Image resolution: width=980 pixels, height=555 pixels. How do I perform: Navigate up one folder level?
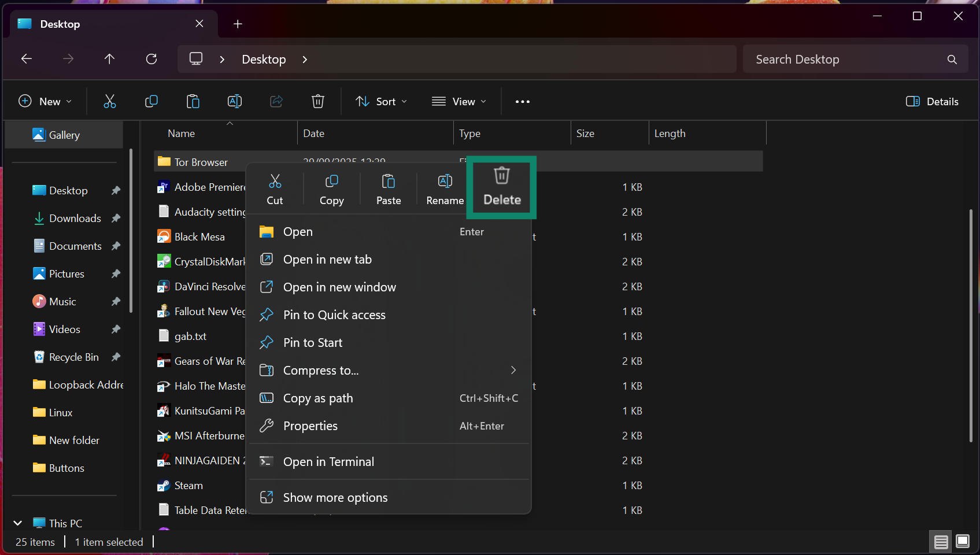(109, 58)
